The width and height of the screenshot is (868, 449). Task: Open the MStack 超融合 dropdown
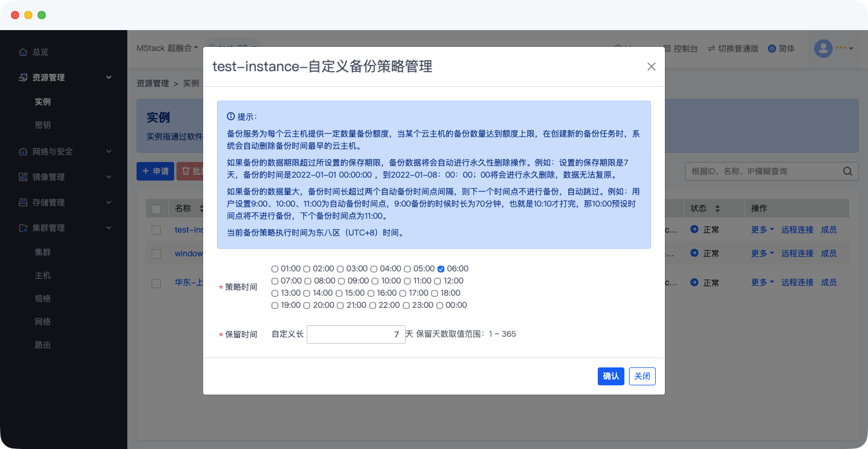click(x=167, y=48)
